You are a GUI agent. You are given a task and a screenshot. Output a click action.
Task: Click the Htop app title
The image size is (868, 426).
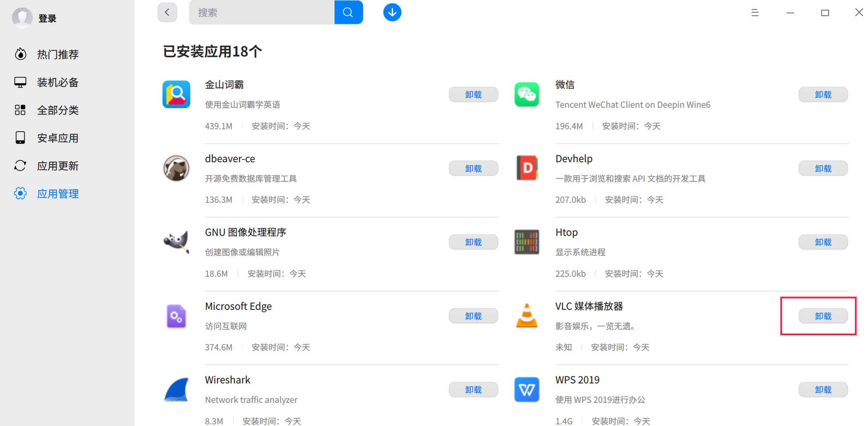coord(567,232)
